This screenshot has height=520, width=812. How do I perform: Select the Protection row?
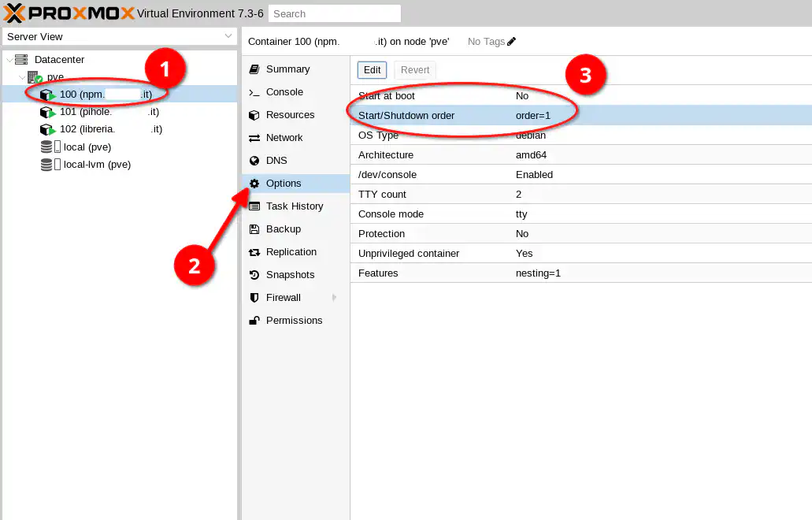pyautogui.click(x=581, y=233)
